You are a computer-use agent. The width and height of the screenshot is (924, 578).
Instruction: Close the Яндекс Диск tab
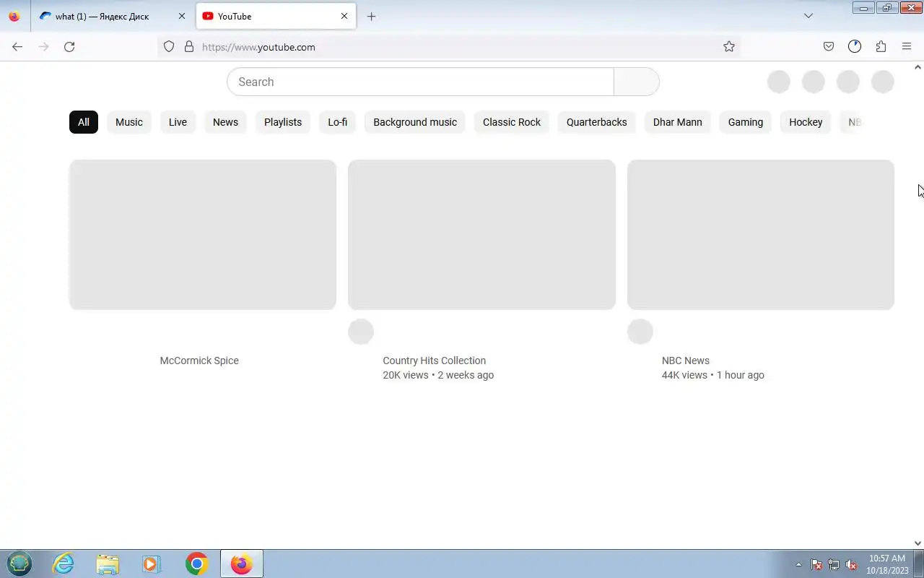click(182, 16)
